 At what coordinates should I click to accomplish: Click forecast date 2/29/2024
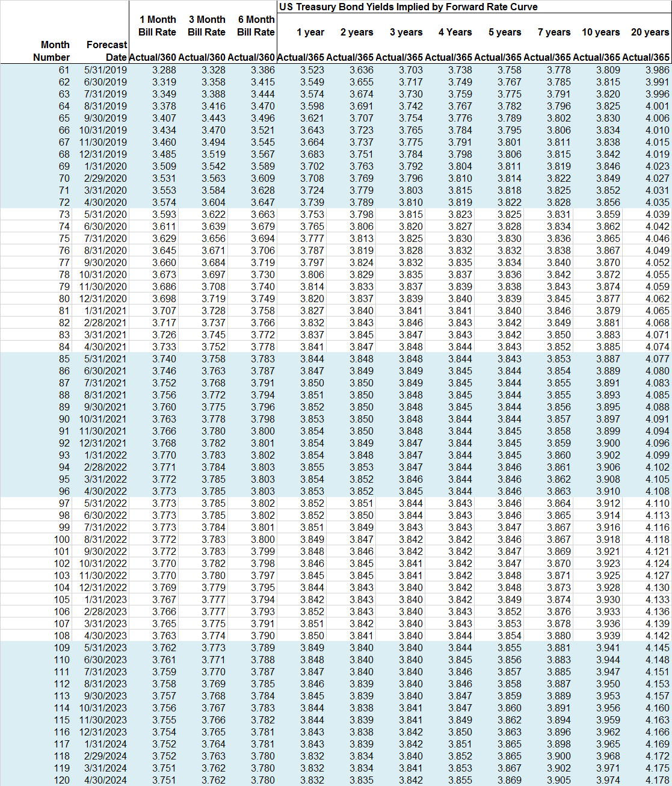(105, 756)
